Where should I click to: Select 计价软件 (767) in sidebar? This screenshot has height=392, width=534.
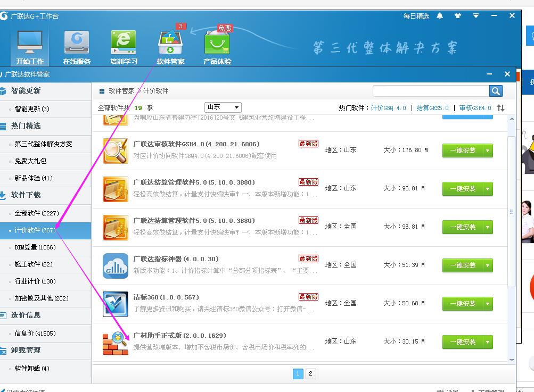[x=45, y=230]
